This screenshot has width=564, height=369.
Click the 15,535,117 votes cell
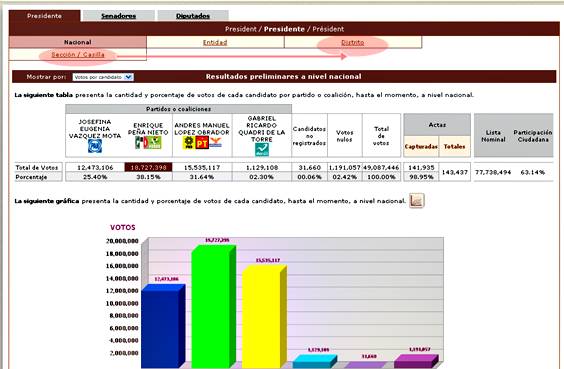pos(202,167)
